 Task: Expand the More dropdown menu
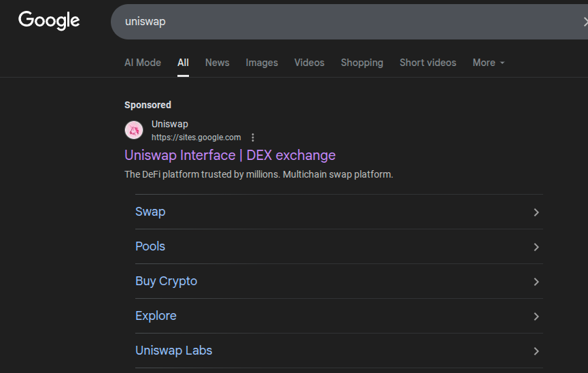pos(489,63)
